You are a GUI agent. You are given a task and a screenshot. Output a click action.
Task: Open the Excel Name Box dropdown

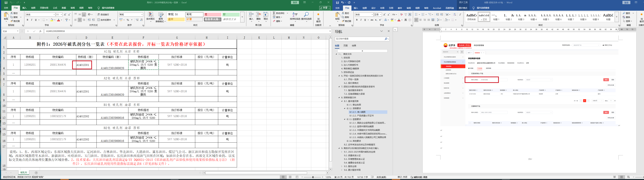18,31
